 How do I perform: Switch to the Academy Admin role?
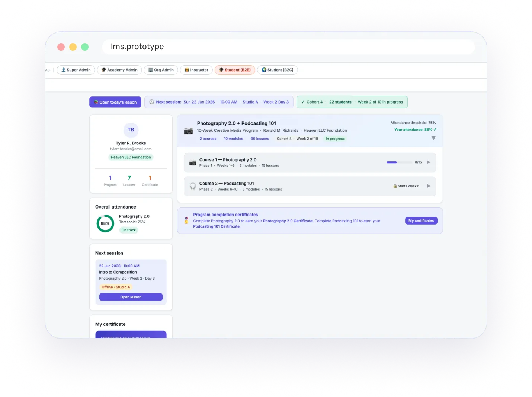(119, 70)
